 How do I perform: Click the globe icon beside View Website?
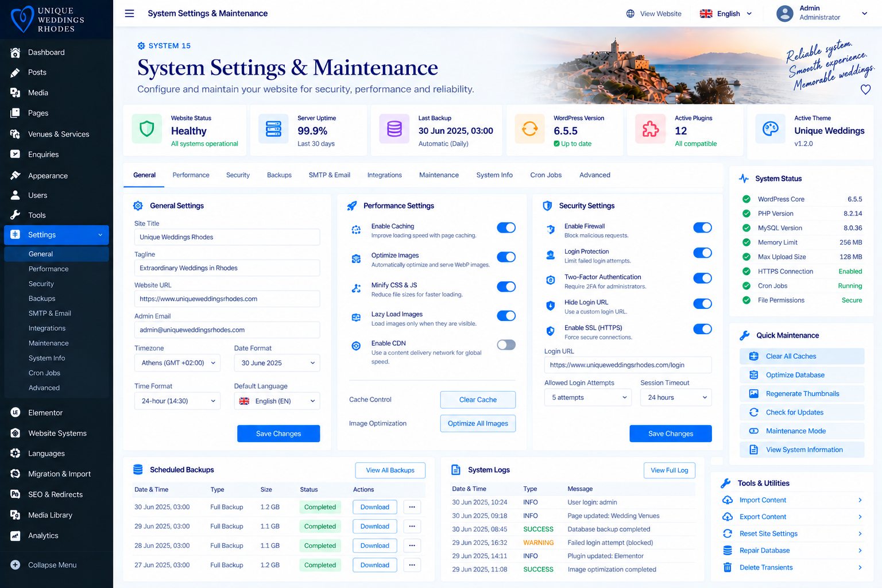click(x=630, y=14)
